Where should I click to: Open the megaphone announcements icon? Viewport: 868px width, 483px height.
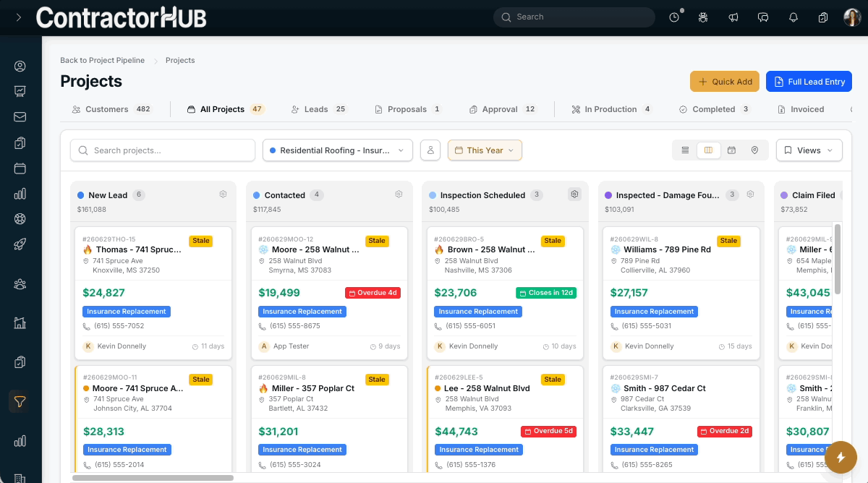tap(733, 17)
